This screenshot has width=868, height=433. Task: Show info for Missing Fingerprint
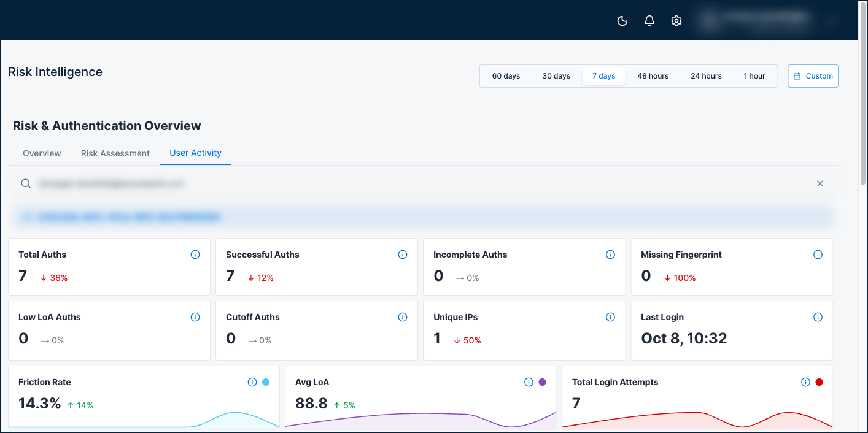818,255
